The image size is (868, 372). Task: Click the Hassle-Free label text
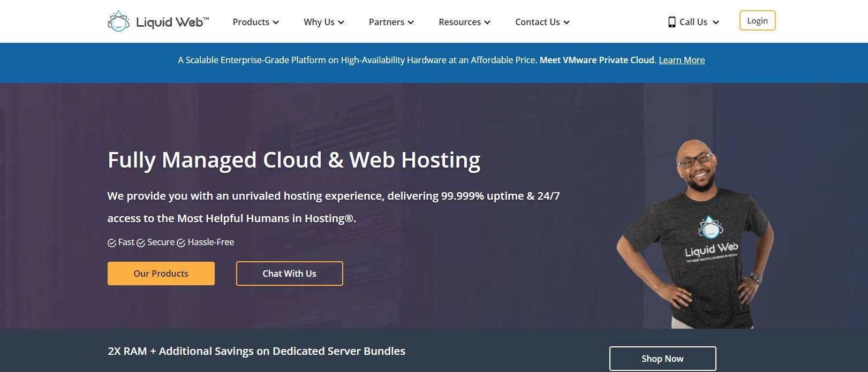point(211,242)
